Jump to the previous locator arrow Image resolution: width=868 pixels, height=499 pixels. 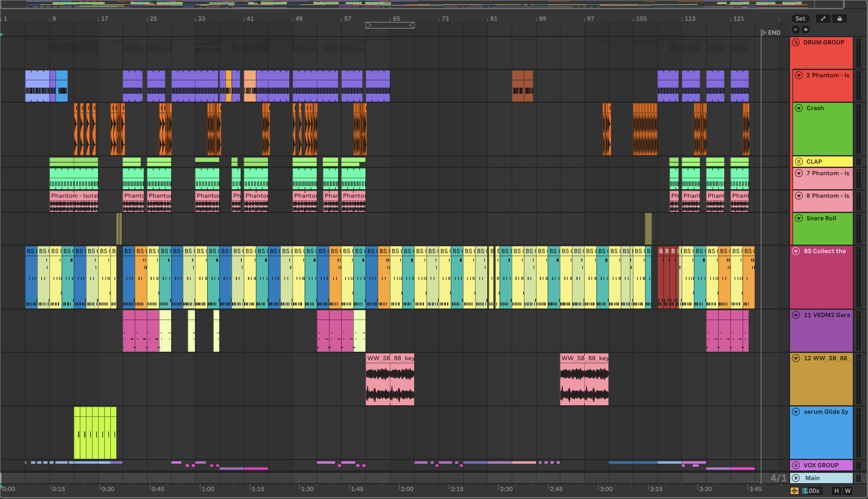[796, 30]
